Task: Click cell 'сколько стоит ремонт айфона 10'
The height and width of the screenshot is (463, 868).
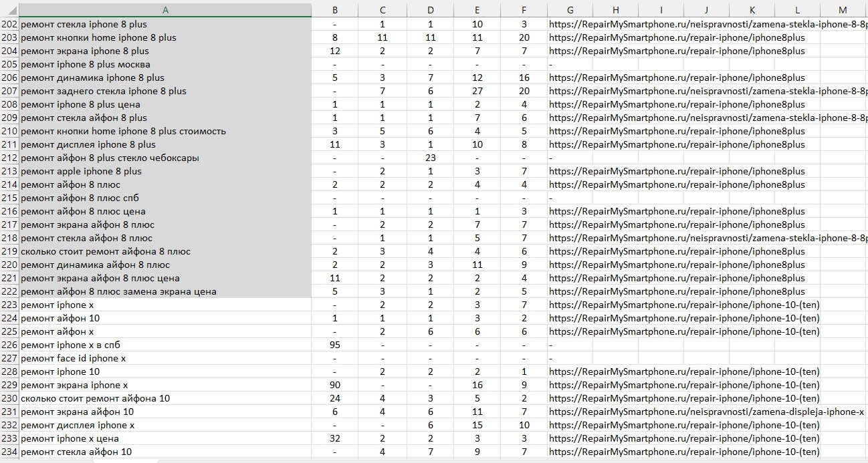Action: point(165,398)
